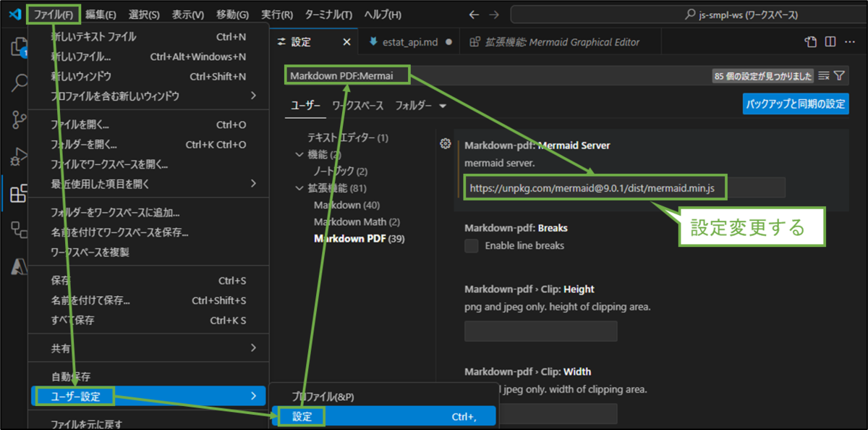Open the editor more actions ellipsis

pos(849,42)
